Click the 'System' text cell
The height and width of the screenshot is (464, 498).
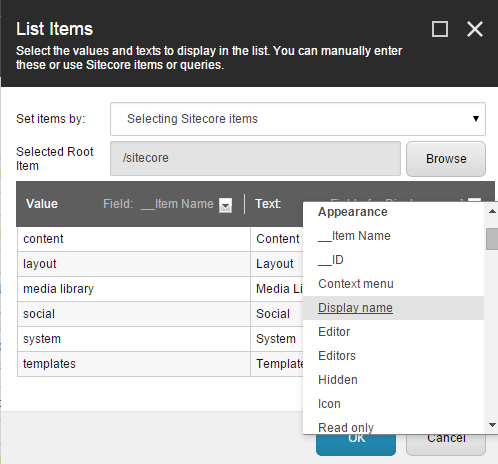[277, 339]
